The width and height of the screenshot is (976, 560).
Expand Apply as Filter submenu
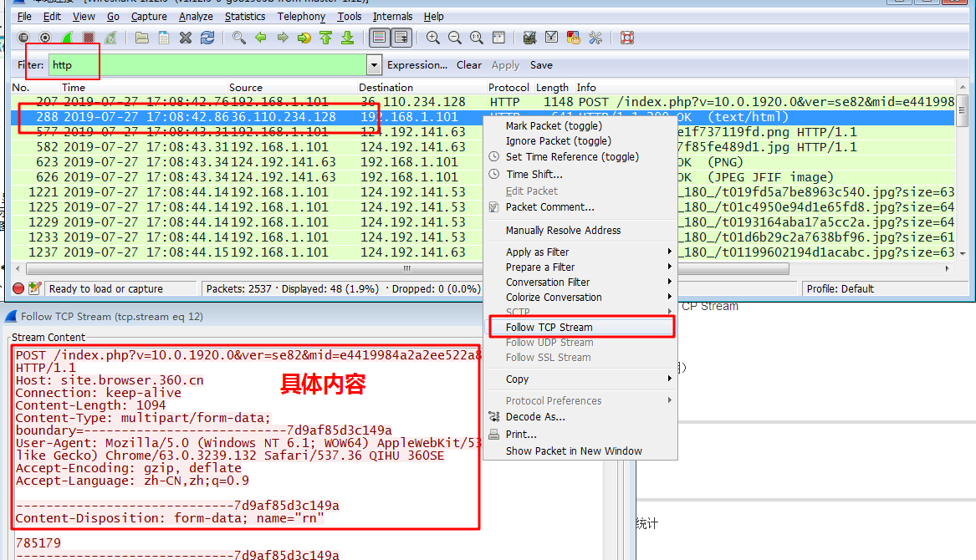580,252
